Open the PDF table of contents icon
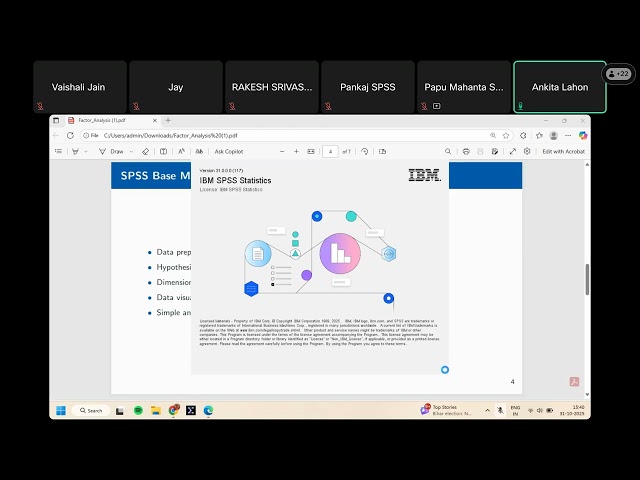 point(58,151)
